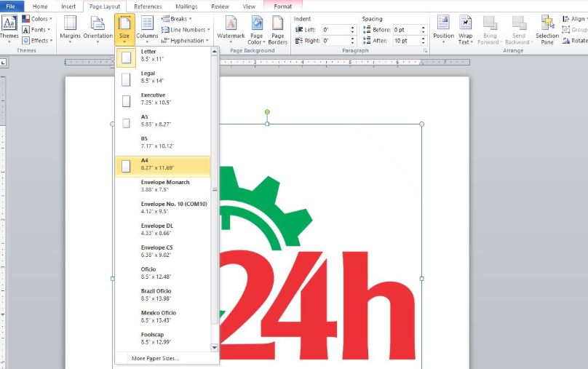588x369 pixels.
Task: Select Envelope DL size
Action: pos(163,231)
